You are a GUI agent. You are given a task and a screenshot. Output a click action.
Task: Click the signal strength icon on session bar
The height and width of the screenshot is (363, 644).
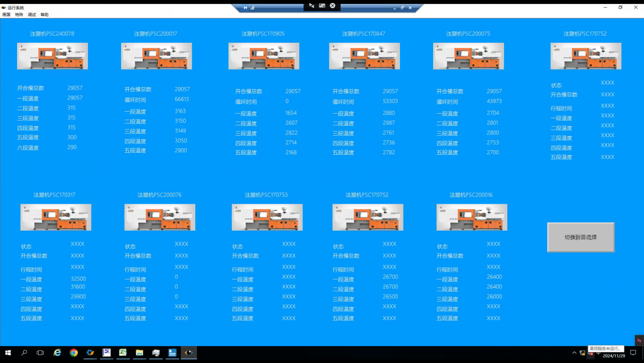coord(252,8)
